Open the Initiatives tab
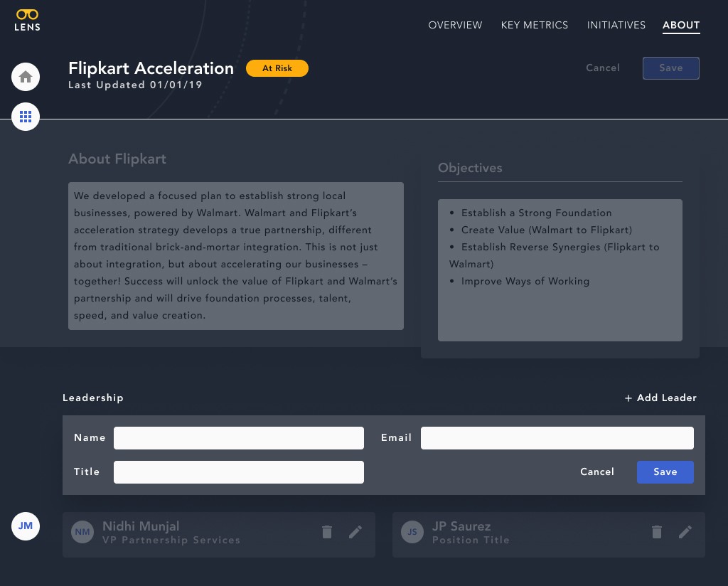This screenshot has width=728, height=586. coord(616,25)
